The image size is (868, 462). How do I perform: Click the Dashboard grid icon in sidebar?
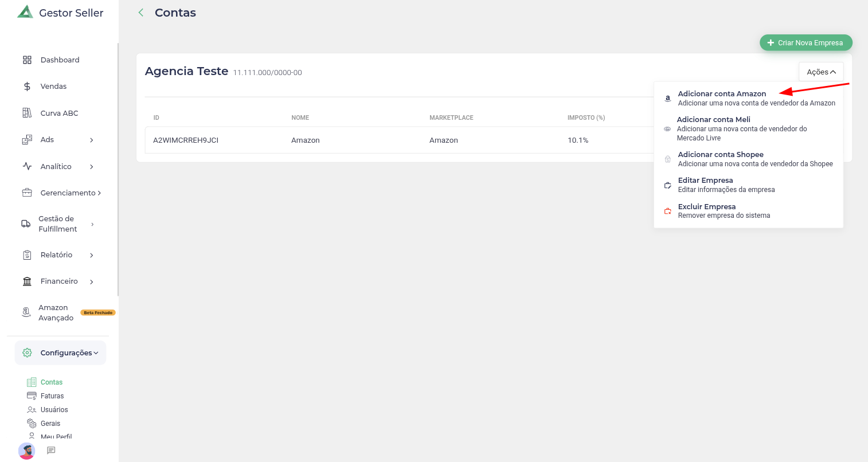tap(27, 60)
